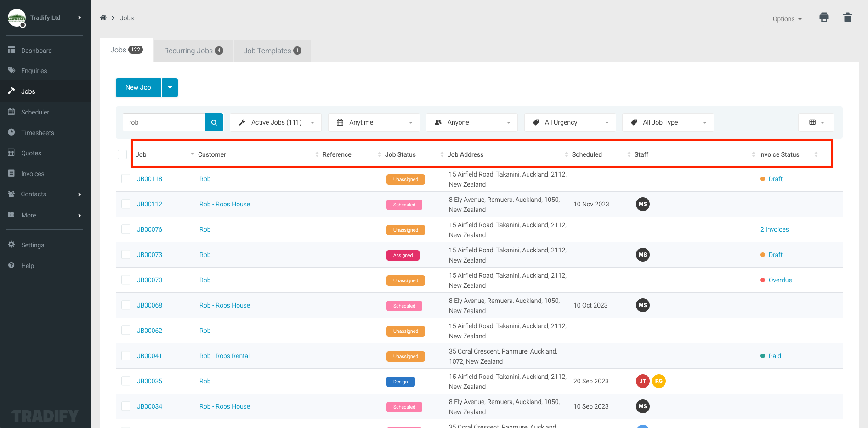Click into the job search field
Screen dimensions: 868x428
[x=164, y=122]
